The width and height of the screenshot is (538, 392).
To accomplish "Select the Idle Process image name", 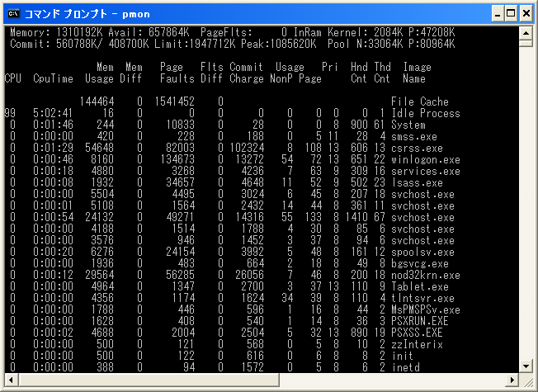I will coord(426,113).
